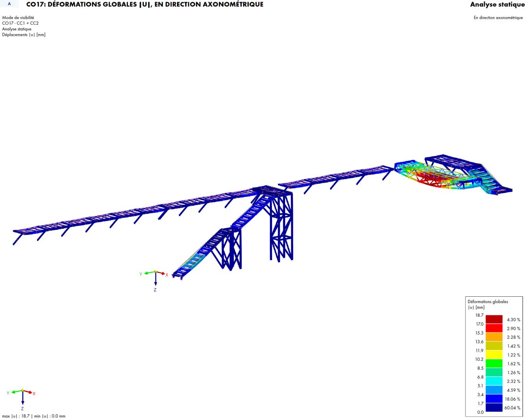Click the CO17 déformations globales title
525x420 pixels.
145,5
